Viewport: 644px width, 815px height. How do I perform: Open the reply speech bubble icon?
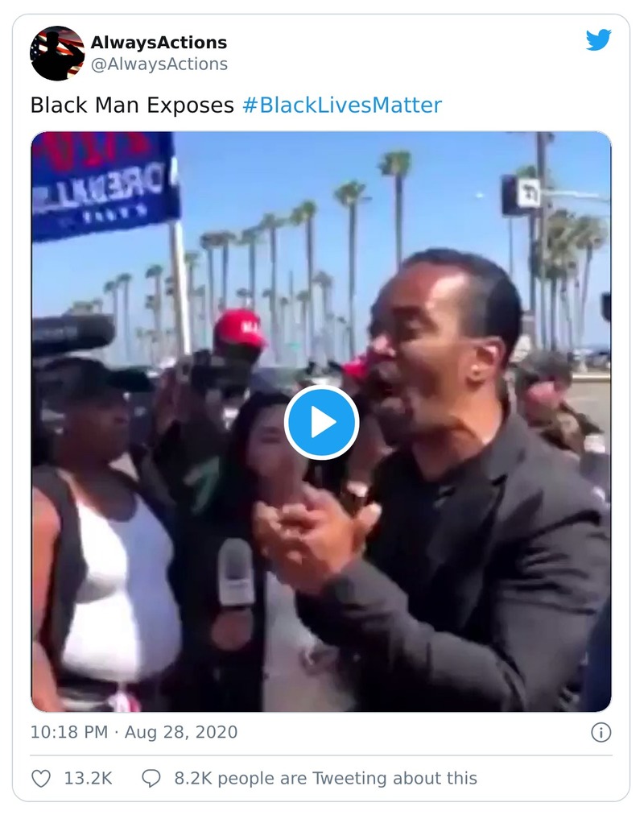(x=151, y=778)
